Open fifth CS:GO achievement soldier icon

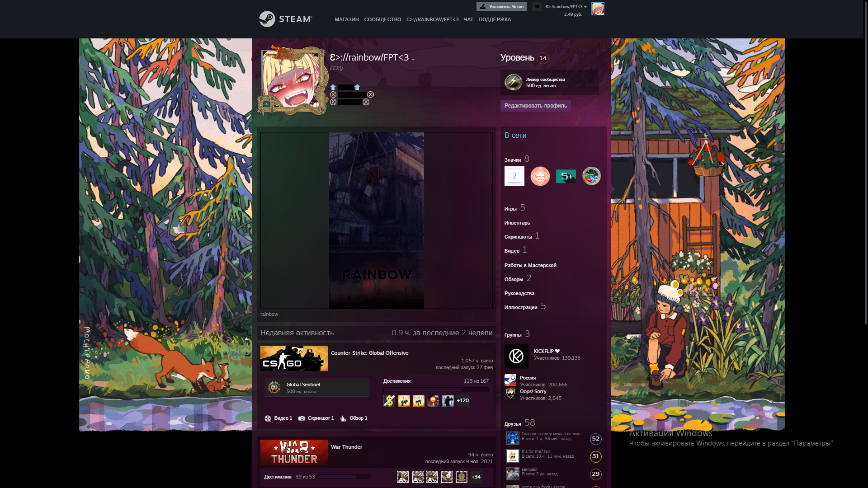click(x=448, y=401)
